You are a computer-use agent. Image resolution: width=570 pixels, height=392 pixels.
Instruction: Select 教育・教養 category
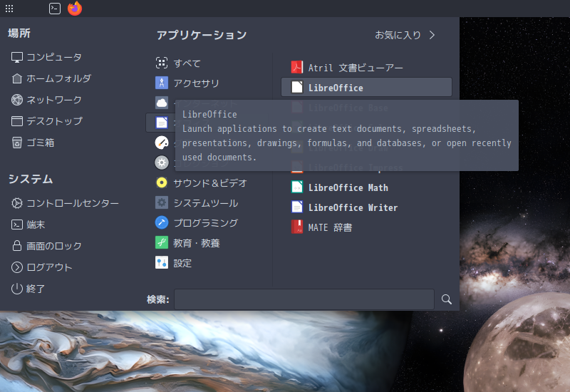point(187,242)
